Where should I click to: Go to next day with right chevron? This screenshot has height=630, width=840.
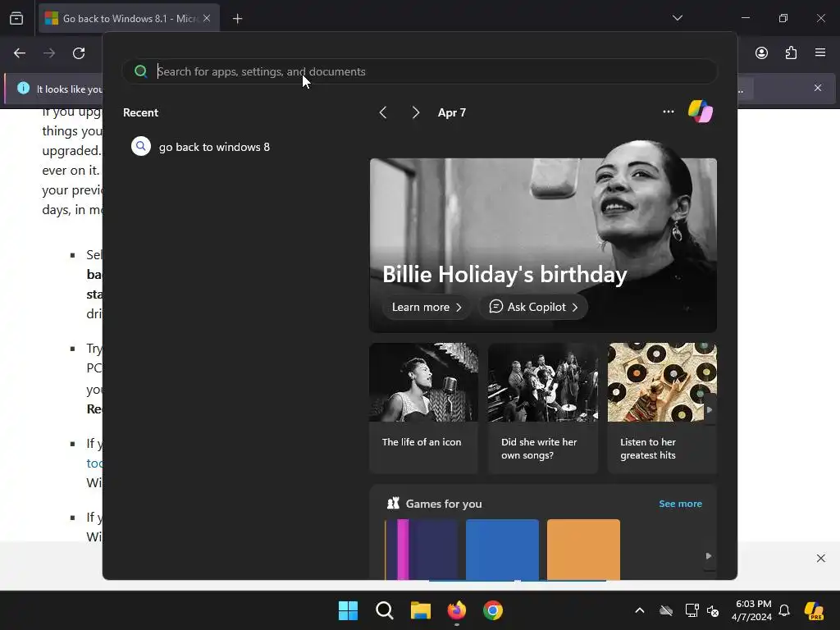(416, 112)
